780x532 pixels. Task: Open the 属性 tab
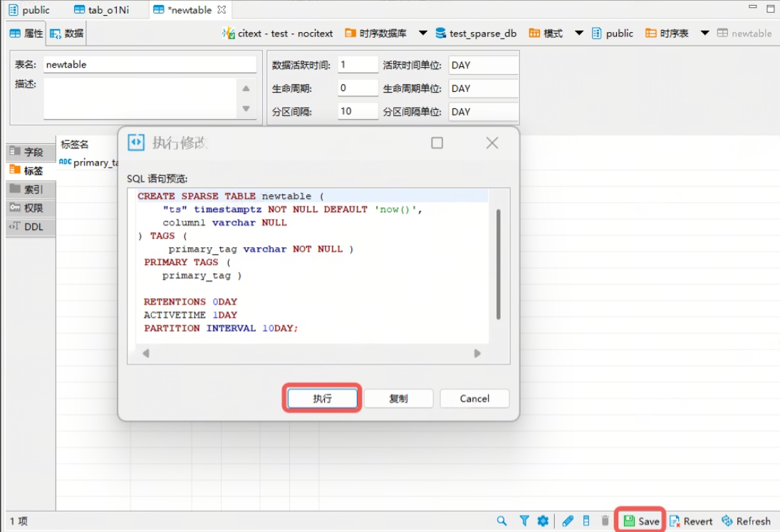(27, 33)
